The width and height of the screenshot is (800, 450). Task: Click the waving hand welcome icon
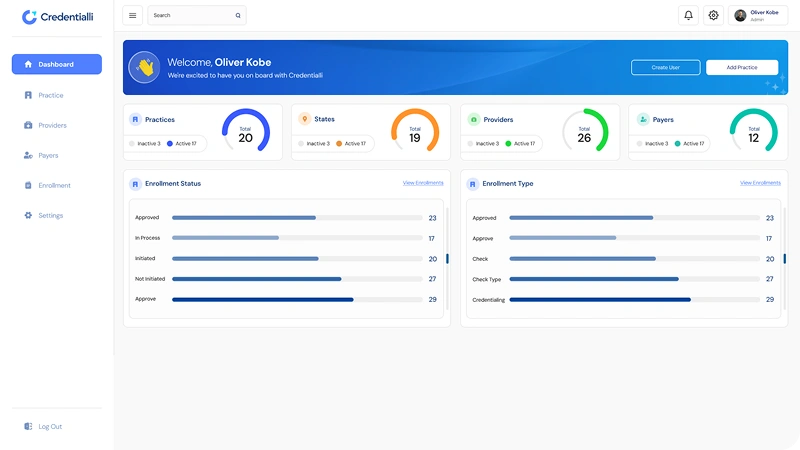point(145,67)
